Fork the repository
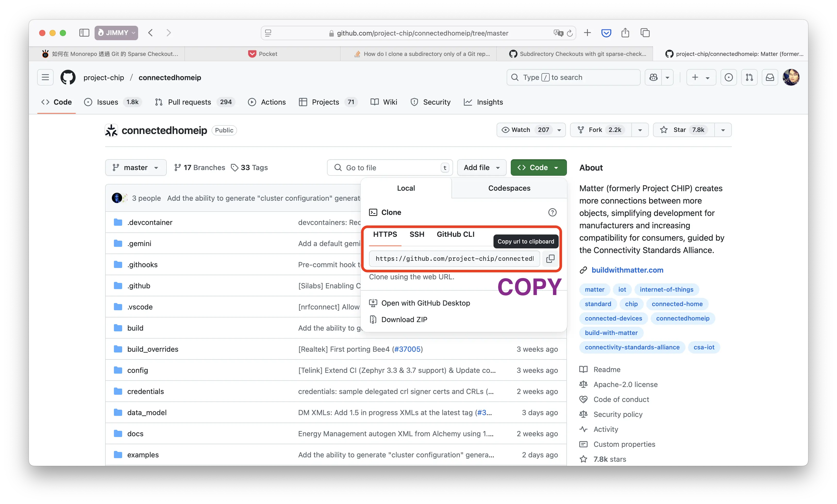 pos(601,130)
